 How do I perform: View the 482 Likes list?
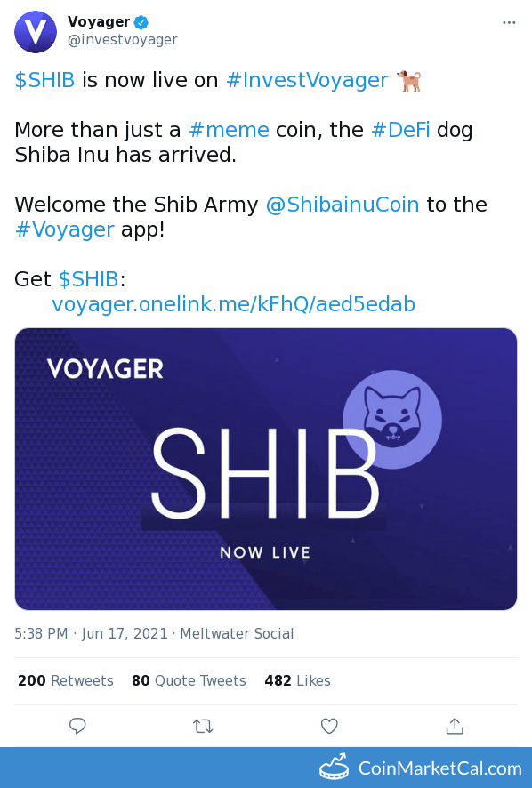(296, 680)
